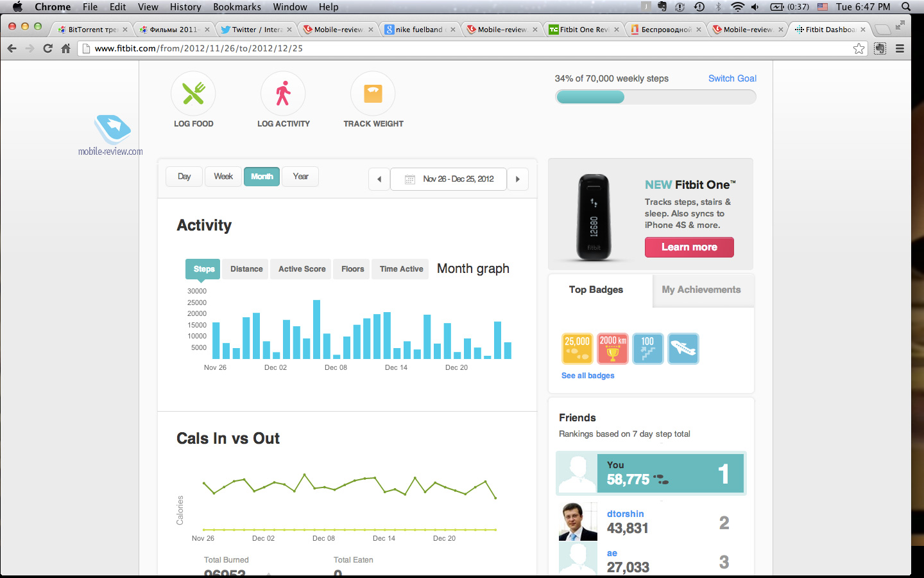Open the Track Weight scale icon

pyautogui.click(x=373, y=94)
